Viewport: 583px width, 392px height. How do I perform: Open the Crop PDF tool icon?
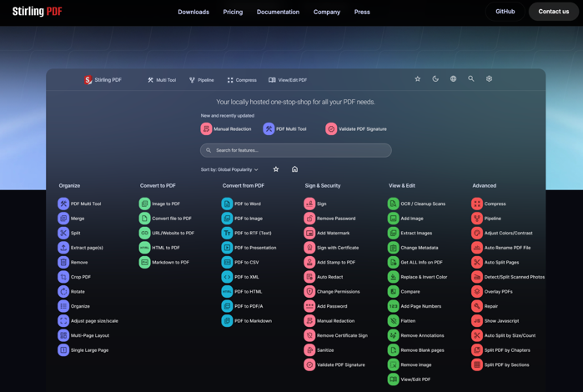(63, 277)
